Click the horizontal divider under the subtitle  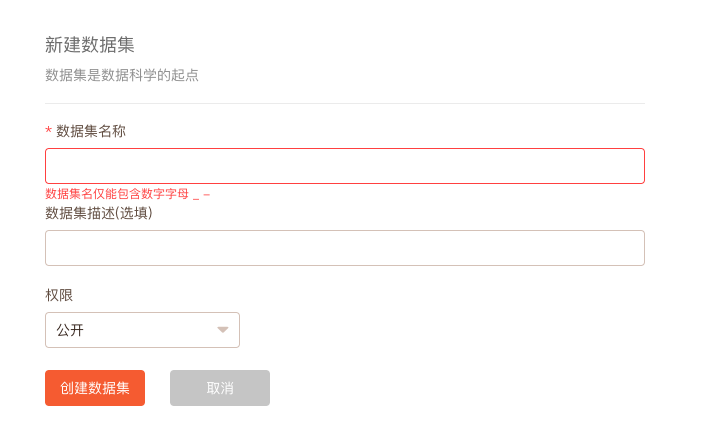click(x=344, y=103)
